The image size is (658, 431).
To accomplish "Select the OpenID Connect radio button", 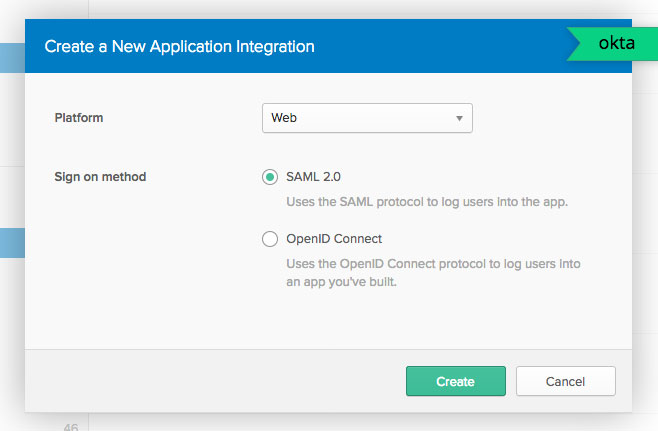I will point(269,239).
